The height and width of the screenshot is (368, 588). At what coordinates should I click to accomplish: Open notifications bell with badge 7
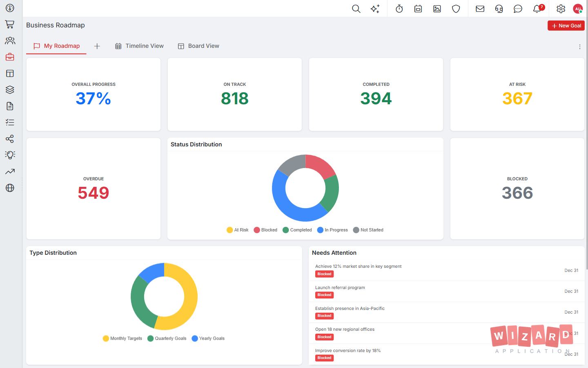pyautogui.click(x=537, y=9)
